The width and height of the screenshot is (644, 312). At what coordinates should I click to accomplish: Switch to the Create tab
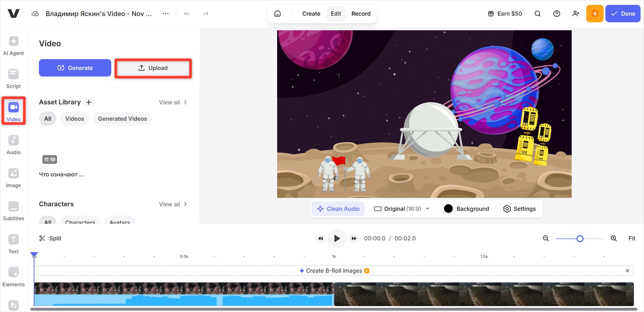pos(311,14)
